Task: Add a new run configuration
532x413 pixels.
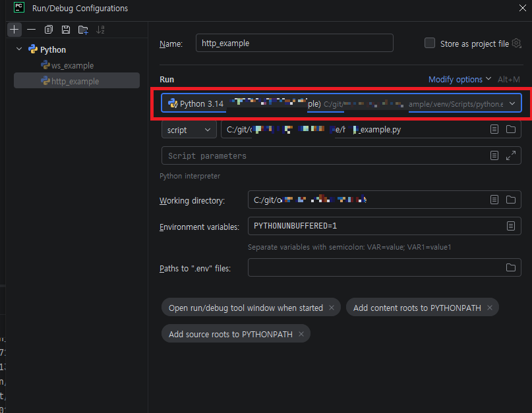Action: coord(15,30)
